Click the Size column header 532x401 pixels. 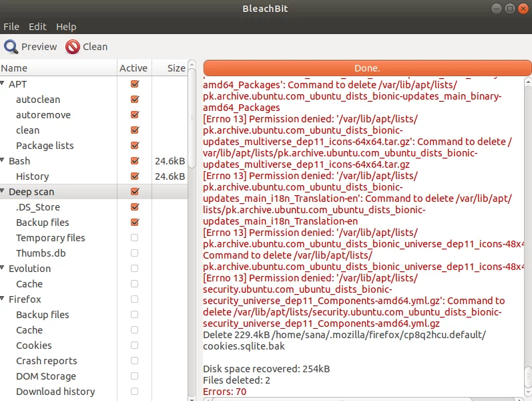[x=170, y=68]
